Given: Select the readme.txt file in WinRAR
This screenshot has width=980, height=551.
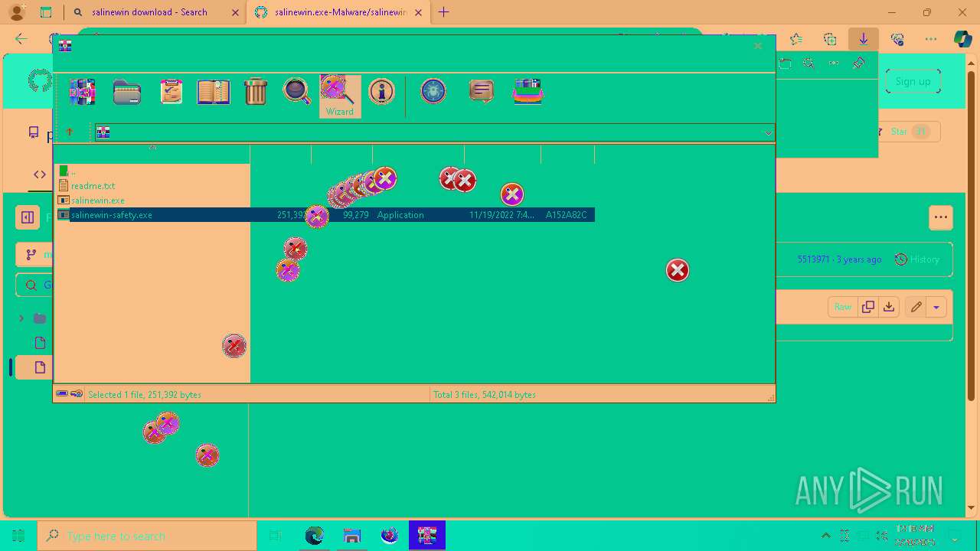Looking at the screenshot, I should pos(93,186).
